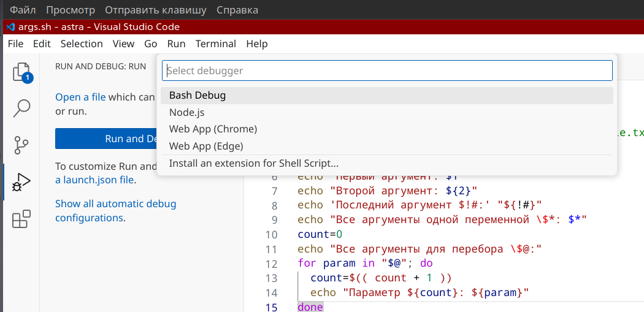
Task: Select Install an extension for Shell Script
Action: coord(387,164)
